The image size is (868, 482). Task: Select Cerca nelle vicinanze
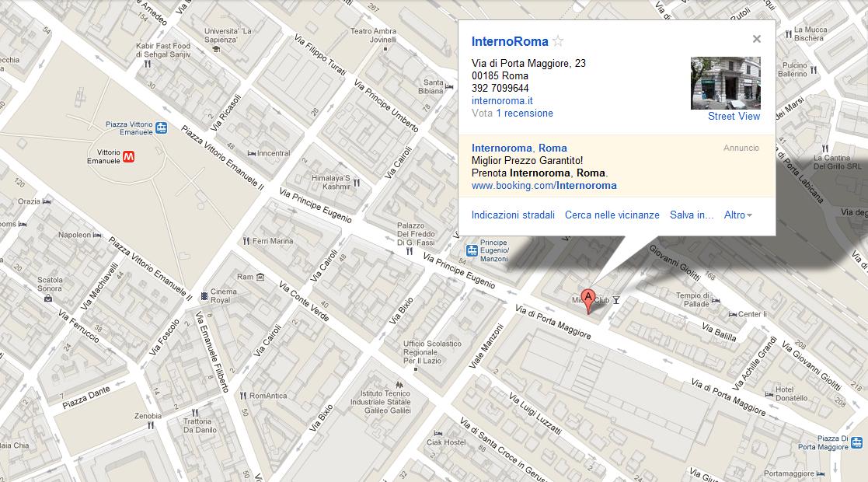coord(612,215)
